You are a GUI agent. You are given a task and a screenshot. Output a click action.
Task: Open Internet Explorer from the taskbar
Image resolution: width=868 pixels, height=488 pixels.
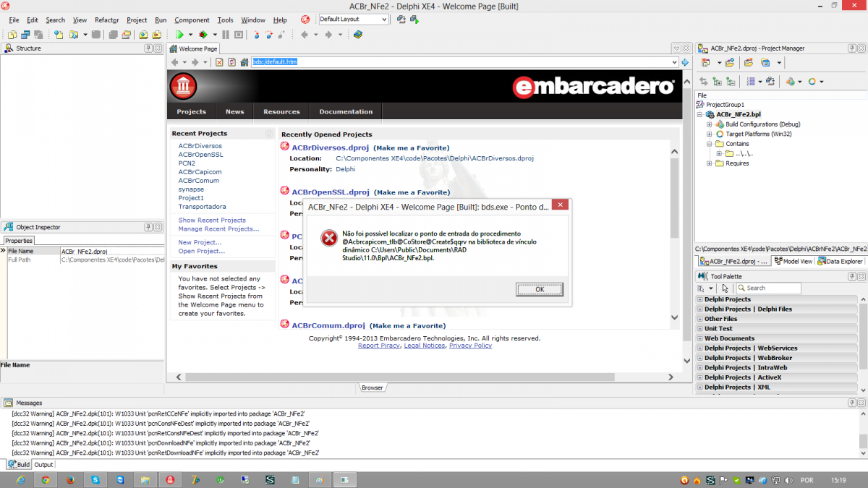point(20,480)
